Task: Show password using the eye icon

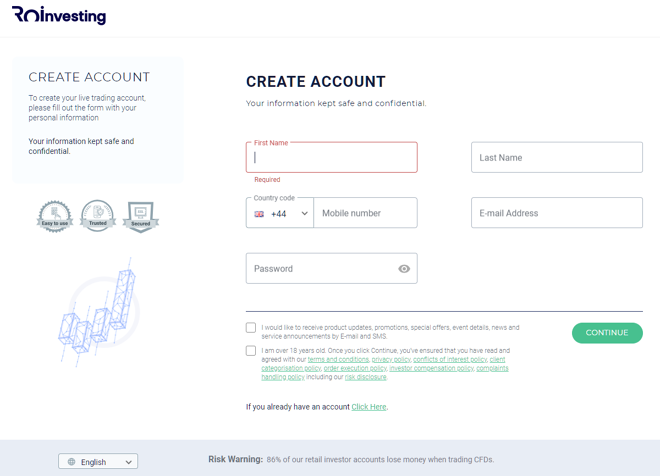Action: pos(404,269)
